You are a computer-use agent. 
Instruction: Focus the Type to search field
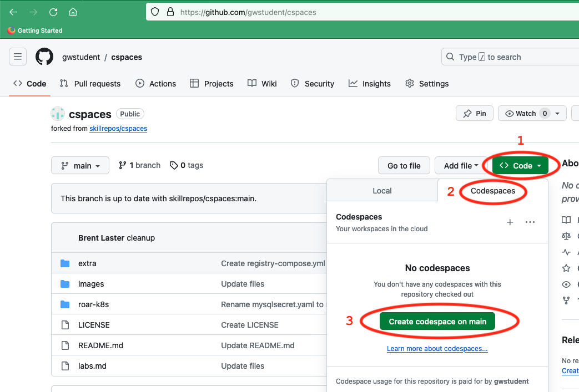[510, 57]
